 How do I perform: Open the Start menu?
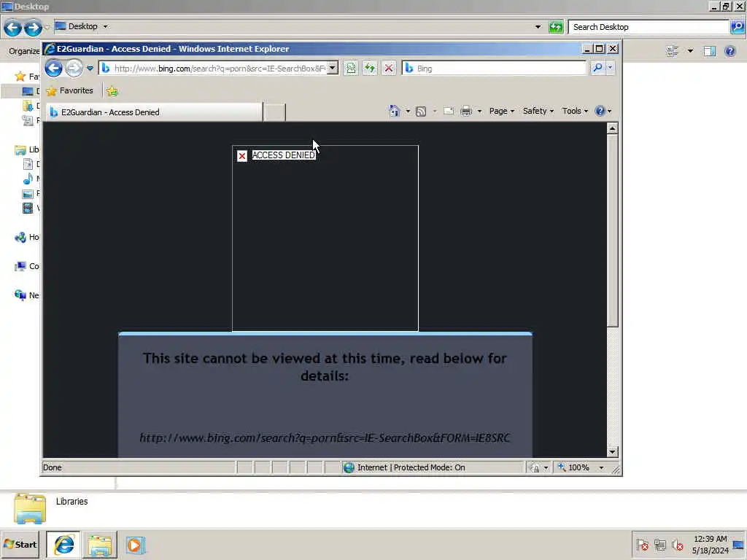click(20, 544)
